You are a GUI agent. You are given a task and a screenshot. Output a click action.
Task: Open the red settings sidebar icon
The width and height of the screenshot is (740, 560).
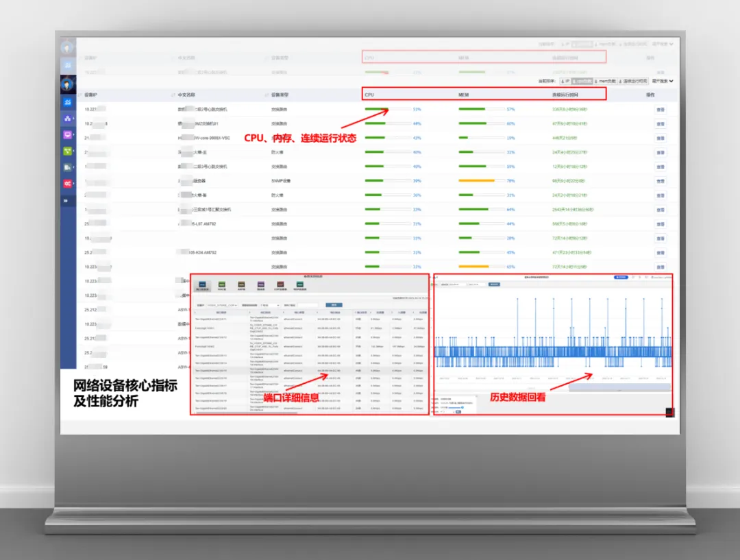coord(67,183)
